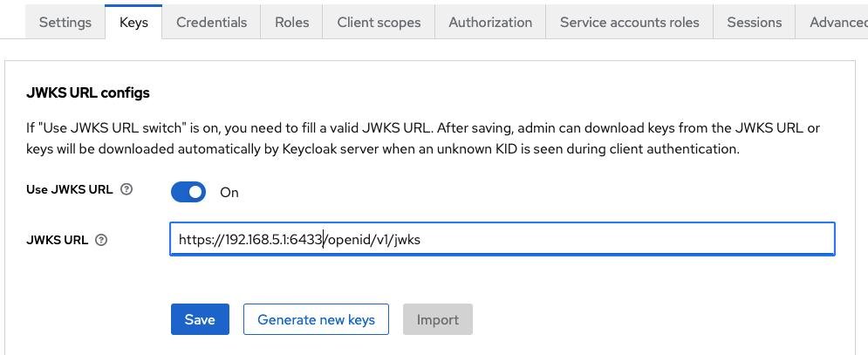Open help icon beside JWKS URL label
This screenshot has height=355, width=868.
(x=101, y=241)
